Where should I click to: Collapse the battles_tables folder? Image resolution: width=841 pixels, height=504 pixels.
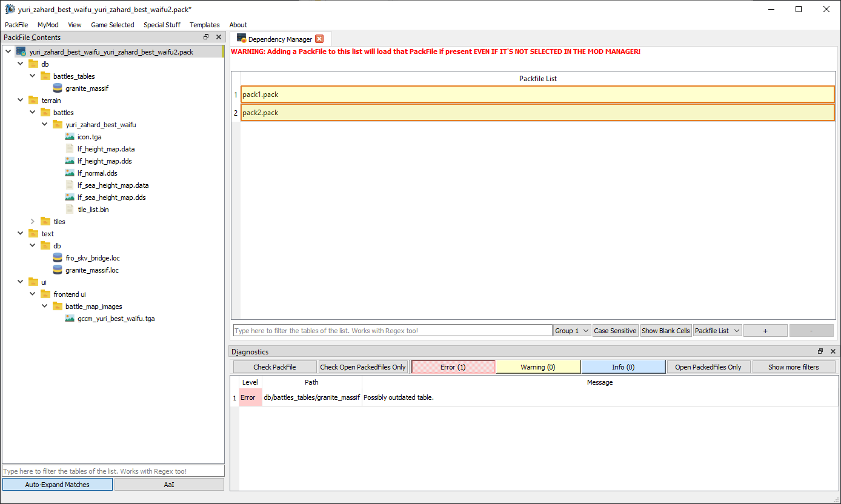tap(33, 76)
